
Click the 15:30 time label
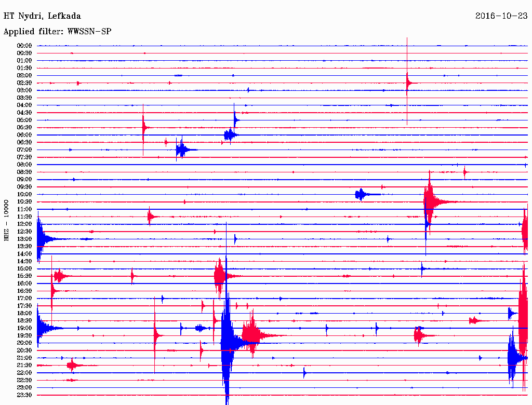coord(24,276)
